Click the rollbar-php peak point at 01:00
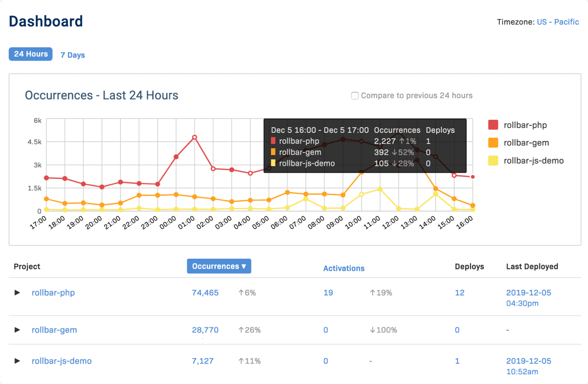This screenshot has height=384, width=588. click(x=194, y=137)
